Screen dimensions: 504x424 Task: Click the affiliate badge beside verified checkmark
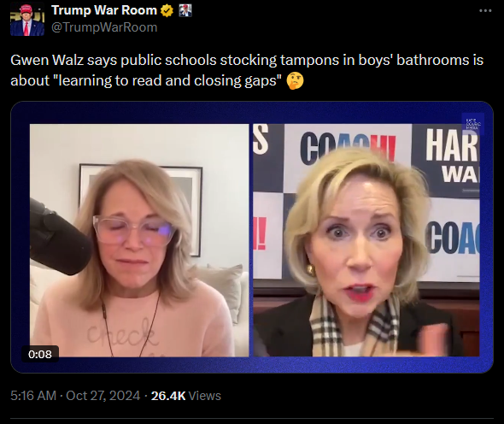[x=185, y=10]
